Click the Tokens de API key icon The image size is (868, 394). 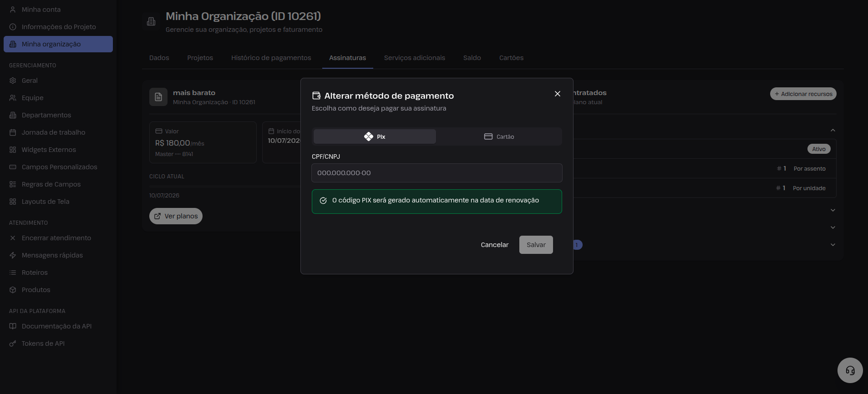(13, 343)
